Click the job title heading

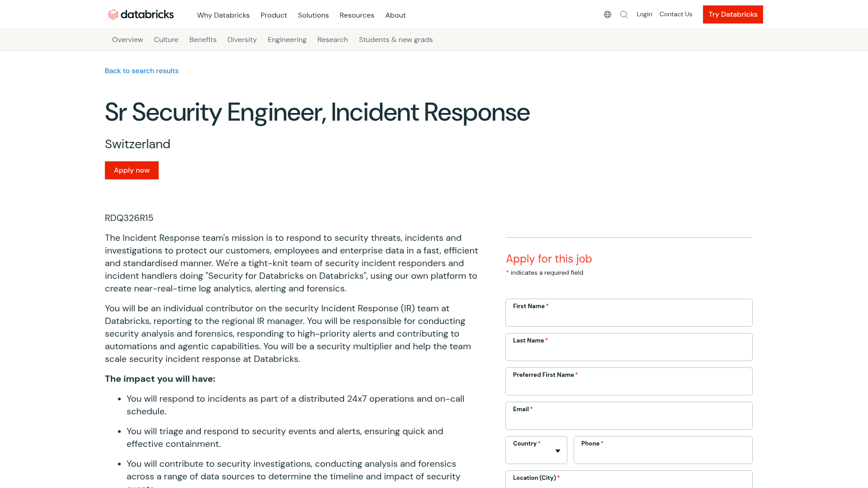click(317, 112)
